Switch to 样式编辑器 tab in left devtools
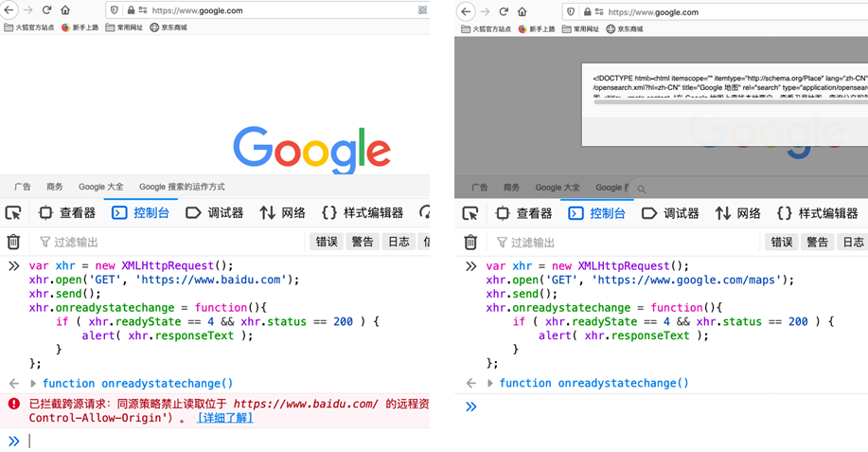This screenshot has width=868, height=452. point(363,212)
